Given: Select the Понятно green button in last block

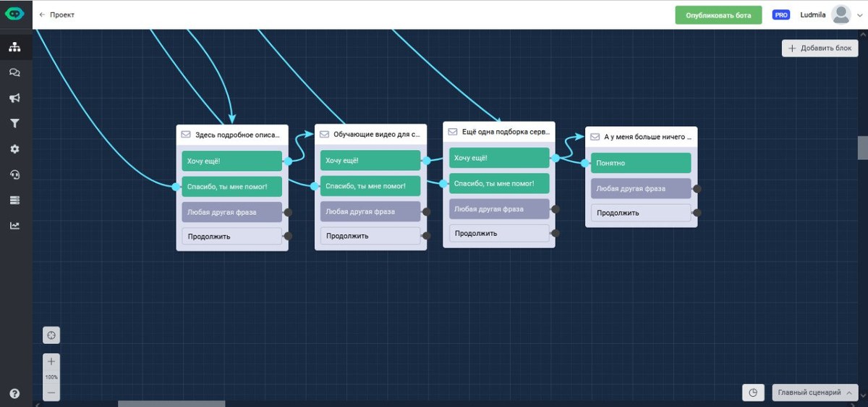Looking at the screenshot, I should 640,163.
